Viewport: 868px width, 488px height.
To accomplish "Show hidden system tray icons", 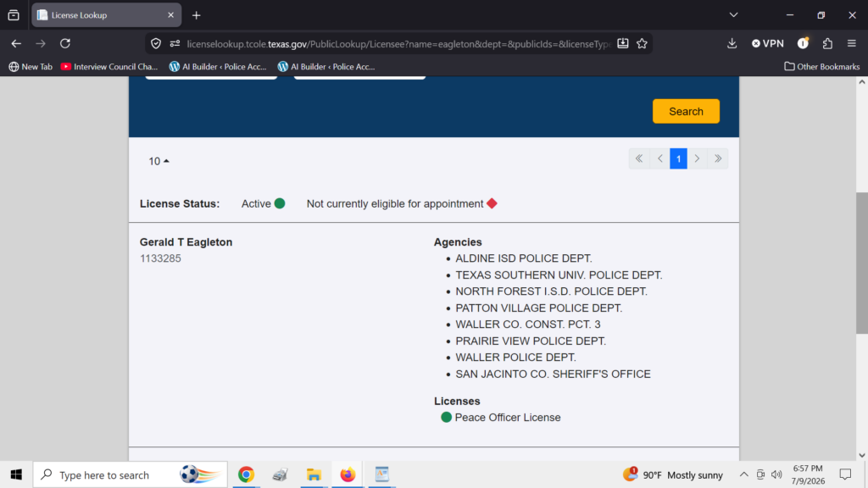I will pyautogui.click(x=744, y=474).
